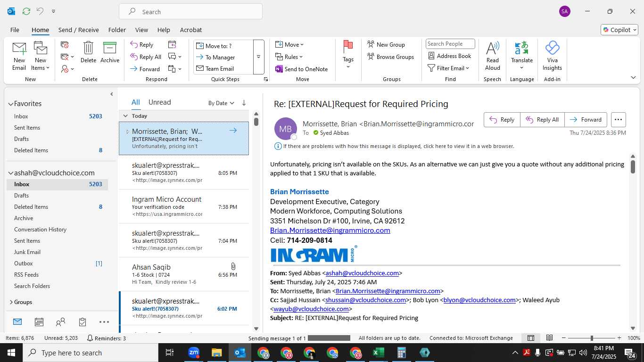Open the Translate menu
The height and width of the screenshot is (362, 644).
pos(522,56)
